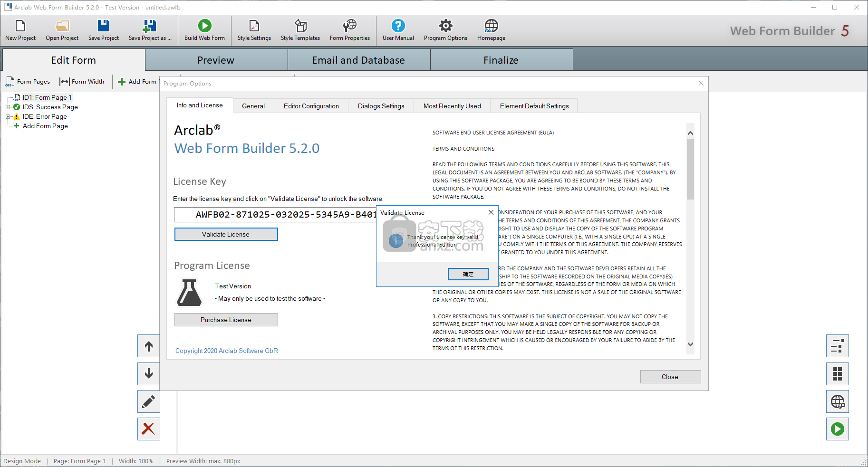Open Style Settings in the toolbar

[254, 30]
